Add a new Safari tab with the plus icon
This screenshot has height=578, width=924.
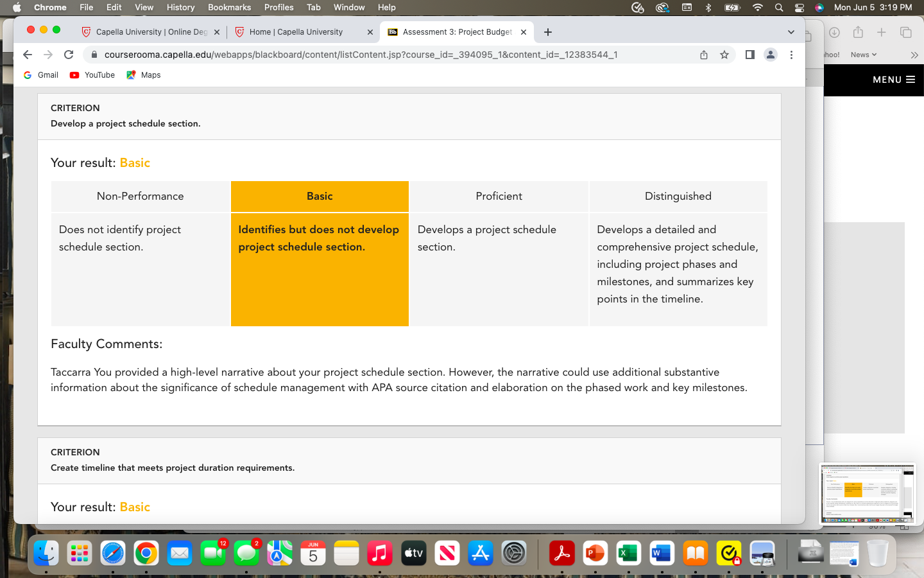(x=882, y=32)
